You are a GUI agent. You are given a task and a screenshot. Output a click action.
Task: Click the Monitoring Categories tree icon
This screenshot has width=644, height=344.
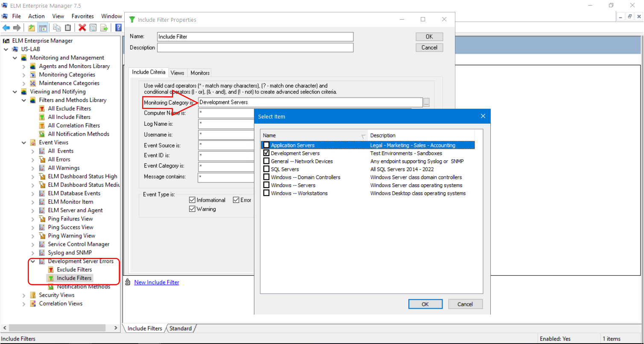coord(33,75)
